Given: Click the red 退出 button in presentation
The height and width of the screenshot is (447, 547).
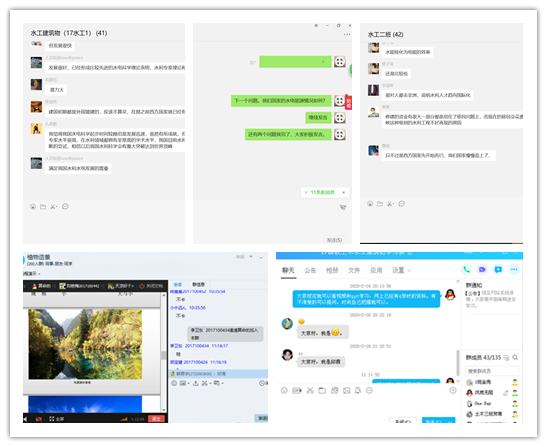Looking at the screenshot, I should [156, 418].
